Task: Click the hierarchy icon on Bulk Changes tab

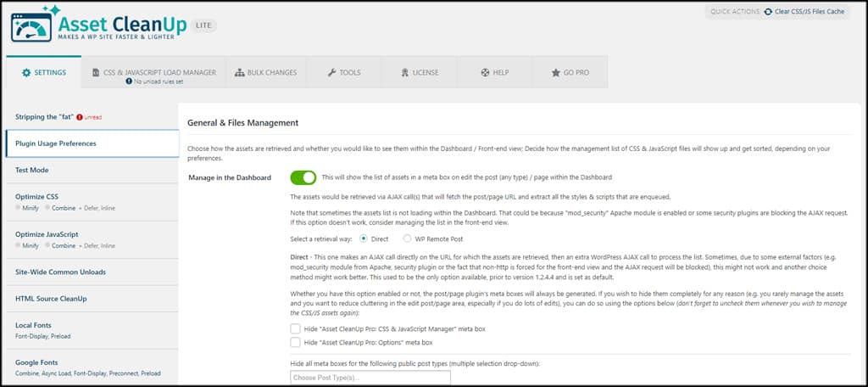Action: tap(240, 73)
